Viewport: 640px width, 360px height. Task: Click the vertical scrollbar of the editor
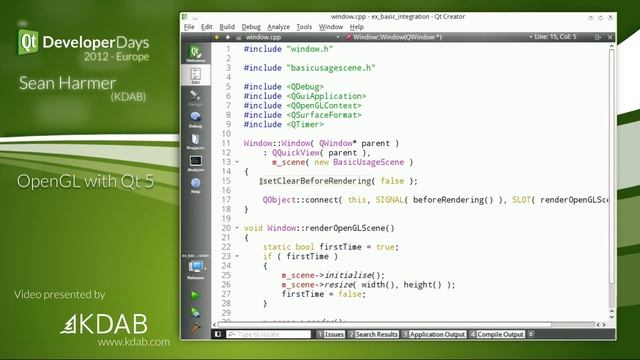pos(611,166)
